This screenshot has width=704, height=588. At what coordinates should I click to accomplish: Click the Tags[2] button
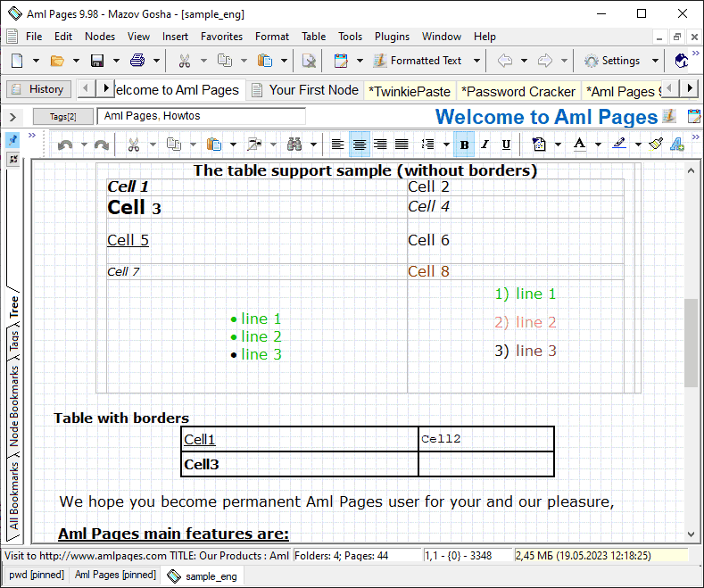(62, 117)
